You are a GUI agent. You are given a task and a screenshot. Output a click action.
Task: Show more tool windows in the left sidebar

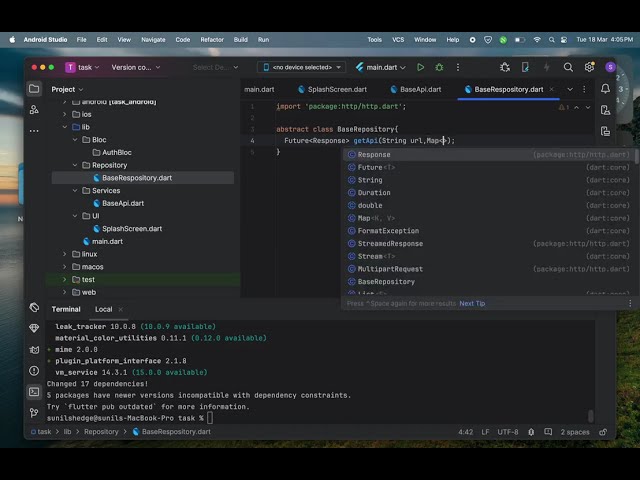point(34,131)
